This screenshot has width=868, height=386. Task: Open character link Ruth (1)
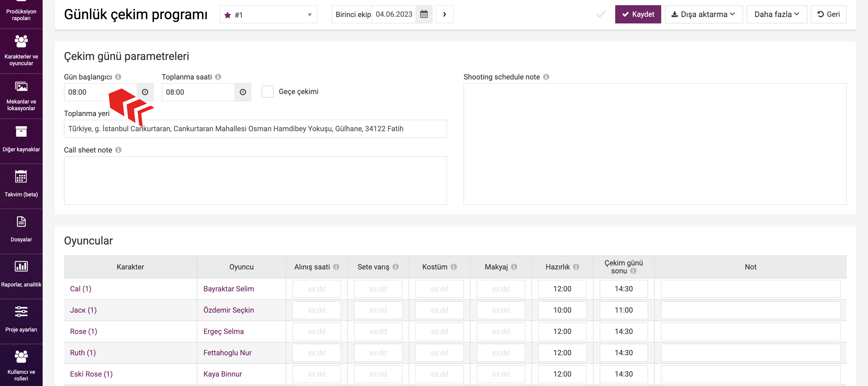coord(83,353)
